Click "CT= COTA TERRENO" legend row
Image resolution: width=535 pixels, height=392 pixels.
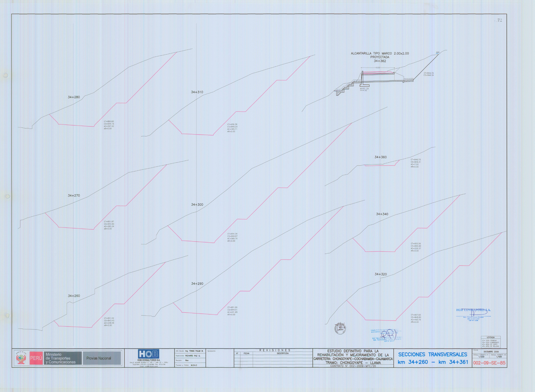click(489, 341)
